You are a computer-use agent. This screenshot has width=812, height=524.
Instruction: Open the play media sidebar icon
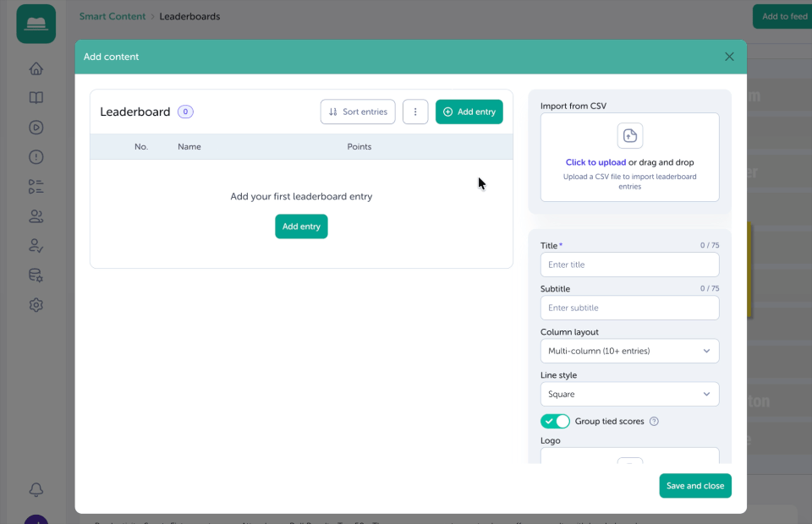pos(36,128)
